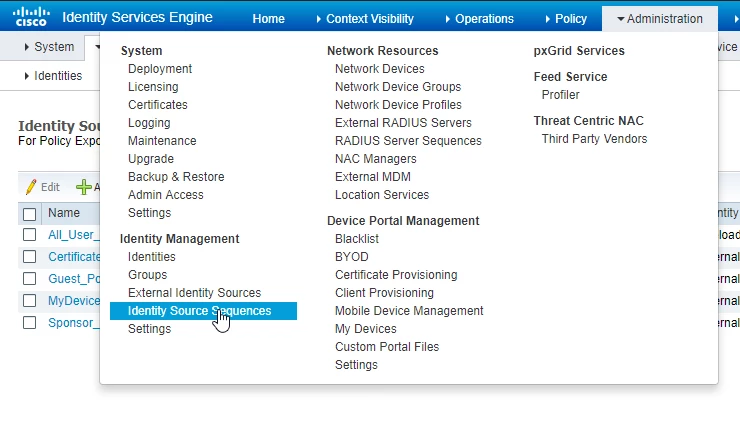The height and width of the screenshot is (445, 740).
Task: Open Admin Access menu item
Action: [166, 194]
